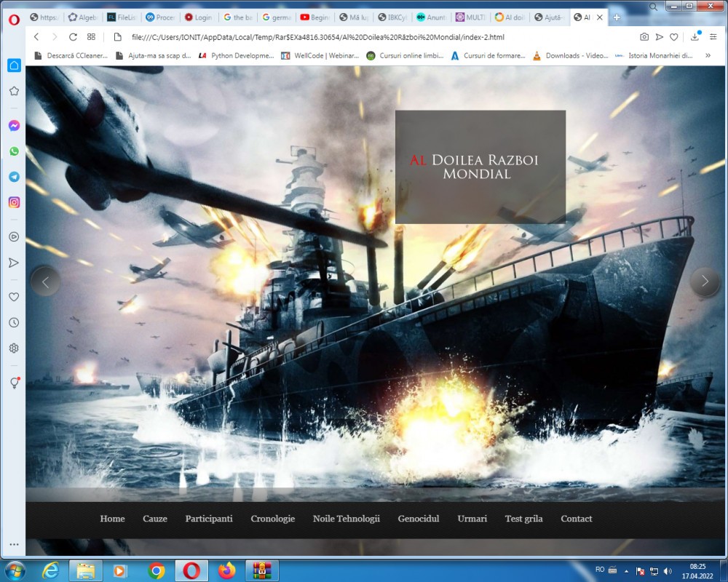Screen dimensions: 728x582
Task: Close the active Al Doilea tab
Action: 600,17
